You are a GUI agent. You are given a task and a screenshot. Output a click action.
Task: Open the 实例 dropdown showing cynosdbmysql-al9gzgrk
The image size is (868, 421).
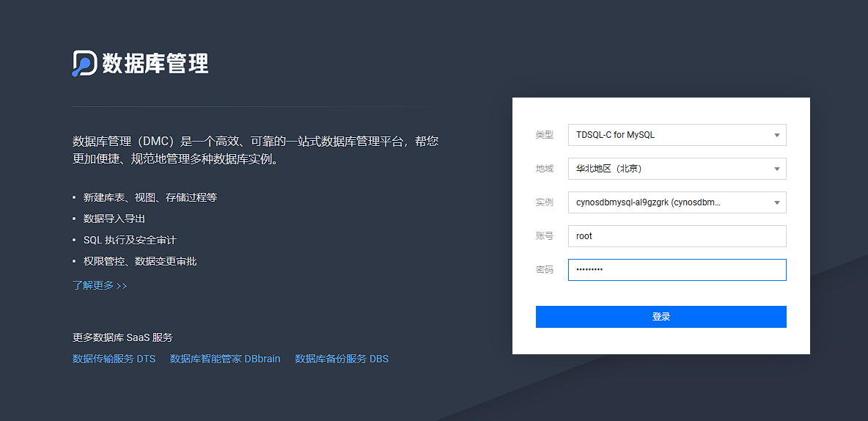677,202
